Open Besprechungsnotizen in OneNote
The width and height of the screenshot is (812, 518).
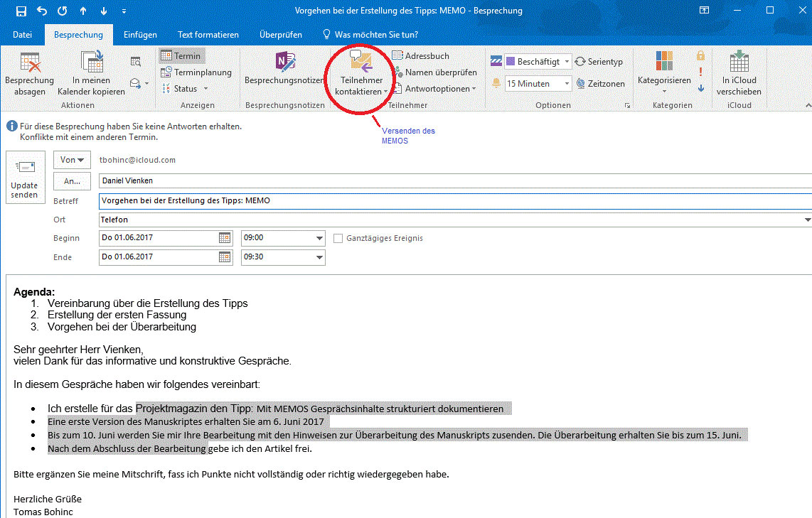coord(284,63)
